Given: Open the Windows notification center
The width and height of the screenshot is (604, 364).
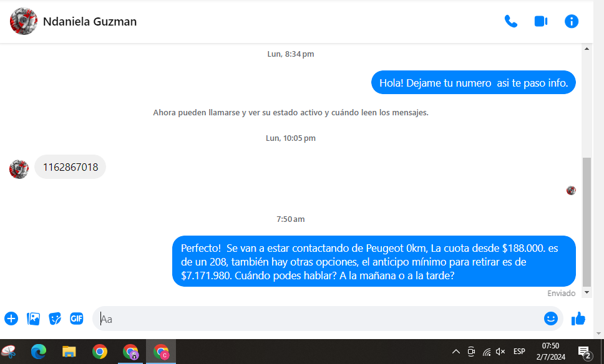Looking at the screenshot, I should click(585, 352).
